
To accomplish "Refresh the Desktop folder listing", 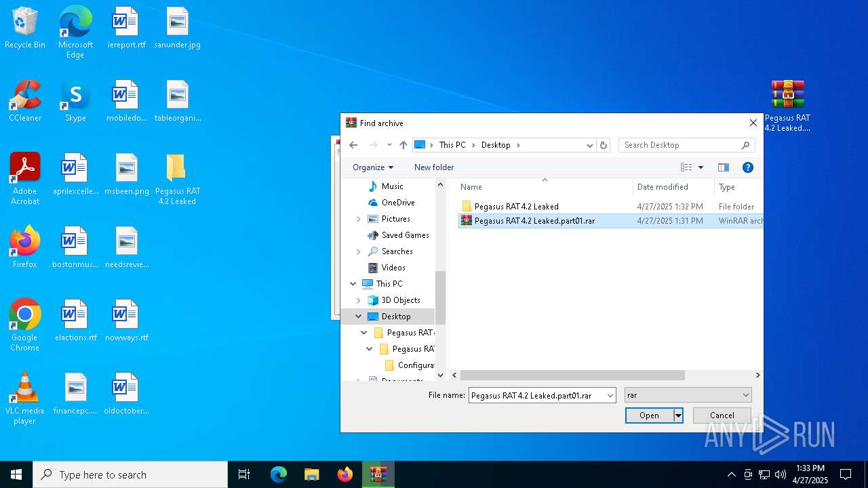I will [604, 145].
